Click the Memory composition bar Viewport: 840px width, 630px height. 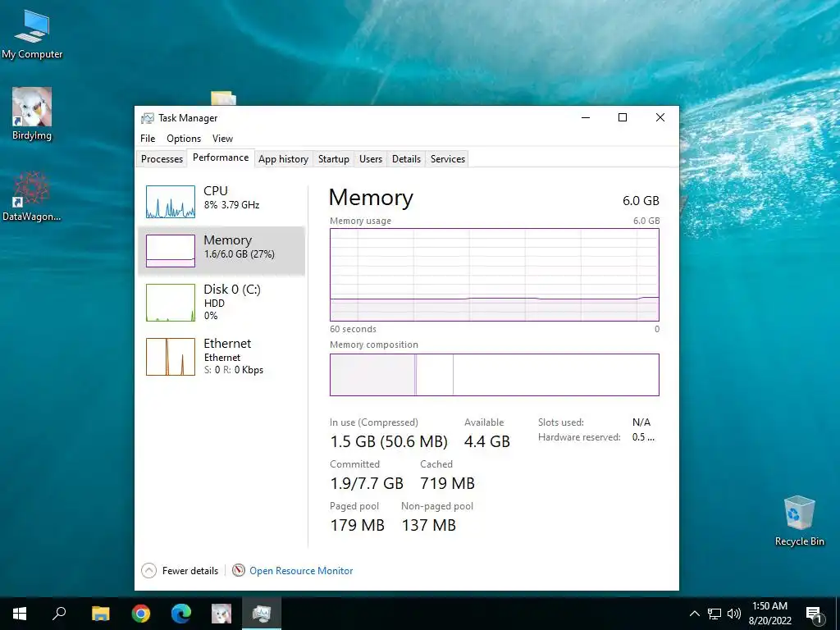click(495, 374)
